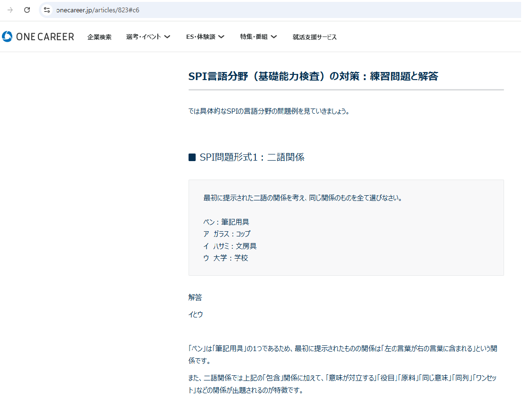Open site information icon in address bar
This screenshot has height=398, width=532.
click(x=47, y=10)
